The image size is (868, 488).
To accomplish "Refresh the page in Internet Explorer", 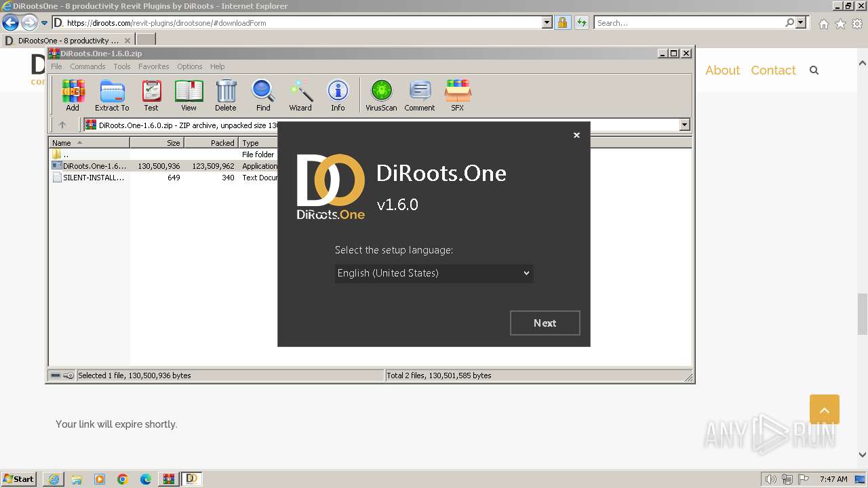I will click(x=581, y=22).
